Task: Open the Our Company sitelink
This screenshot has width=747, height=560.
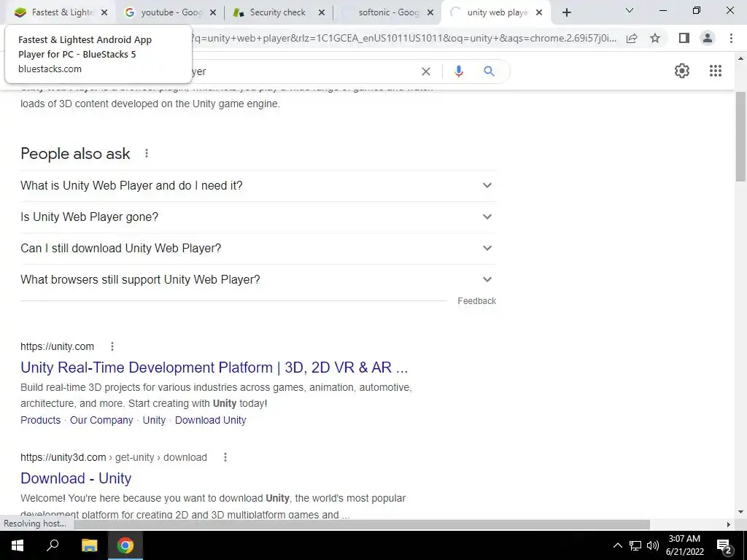Action: point(101,421)
